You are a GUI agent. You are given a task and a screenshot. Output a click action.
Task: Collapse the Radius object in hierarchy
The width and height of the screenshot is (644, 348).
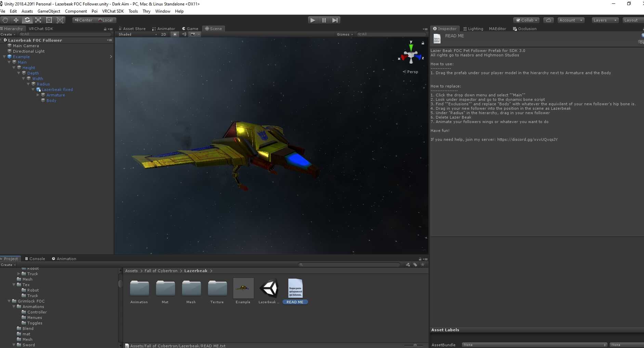[28, 84]
